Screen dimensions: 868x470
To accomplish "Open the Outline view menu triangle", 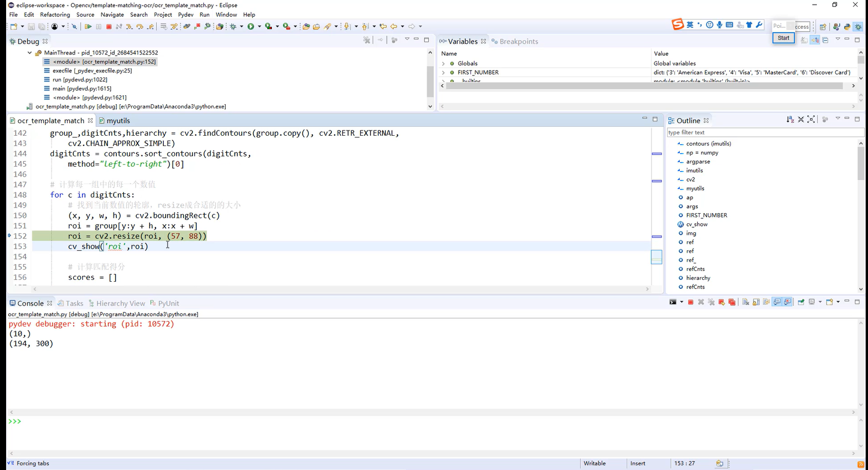I will click(x=837, y=119).
